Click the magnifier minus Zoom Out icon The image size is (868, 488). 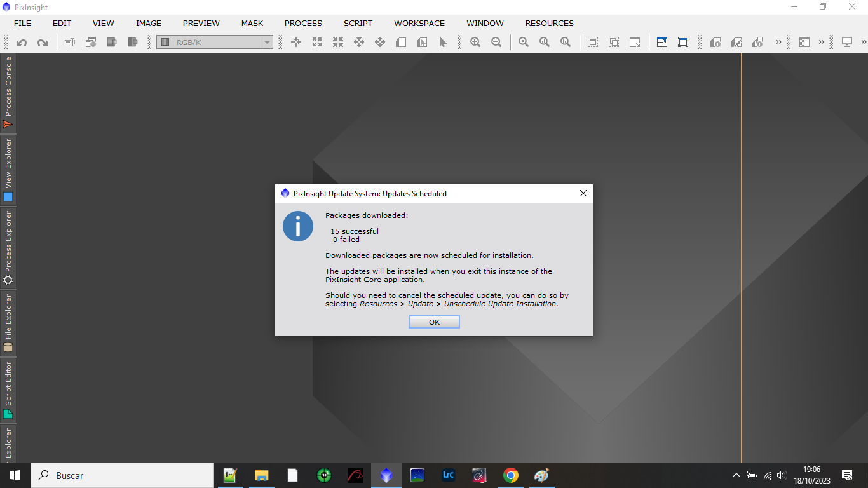(496, 43)
